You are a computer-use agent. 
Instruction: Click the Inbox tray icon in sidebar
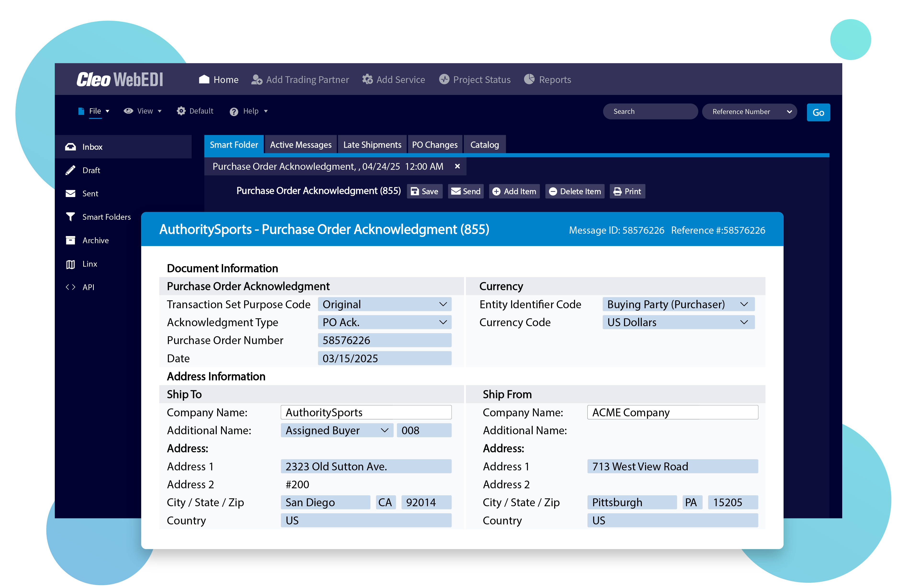(71, 147)
